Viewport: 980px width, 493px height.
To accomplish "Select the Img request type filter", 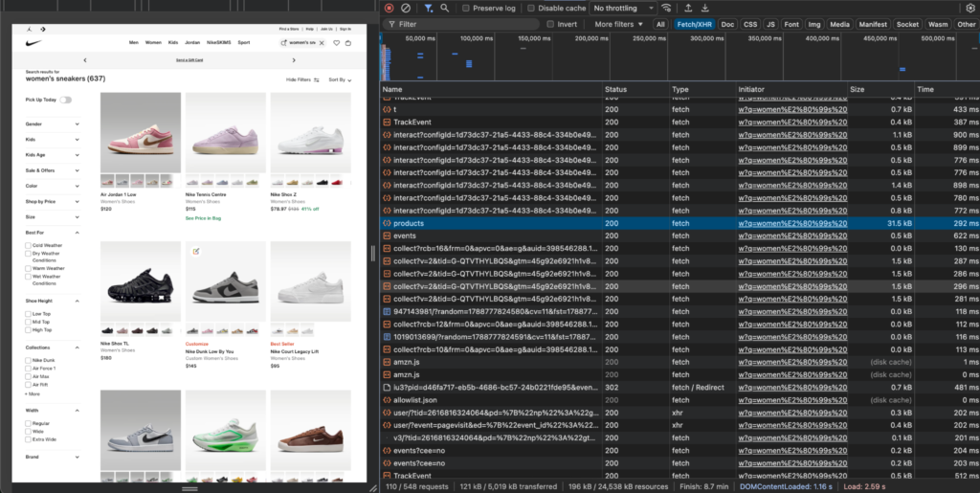I will 814,24.
